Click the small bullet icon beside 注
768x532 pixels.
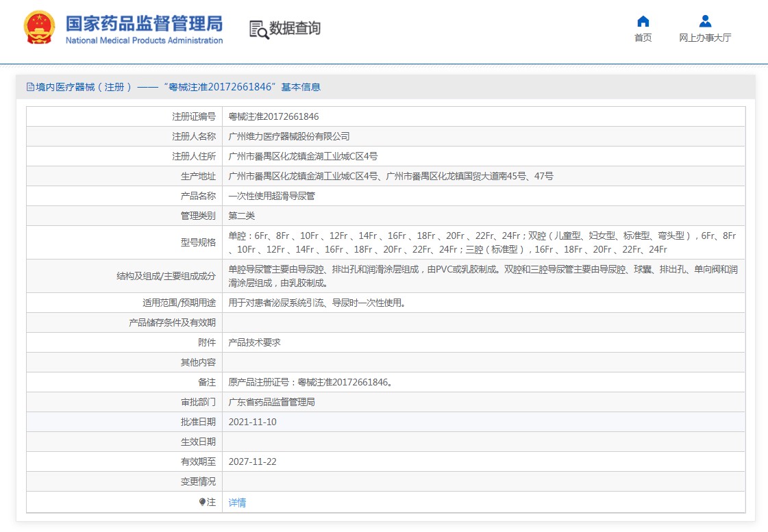202,502
